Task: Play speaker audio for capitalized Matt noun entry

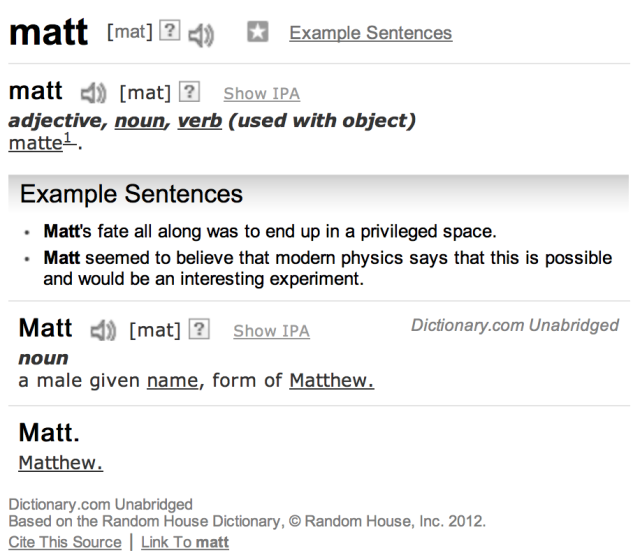Action: (x=98, y=331)
